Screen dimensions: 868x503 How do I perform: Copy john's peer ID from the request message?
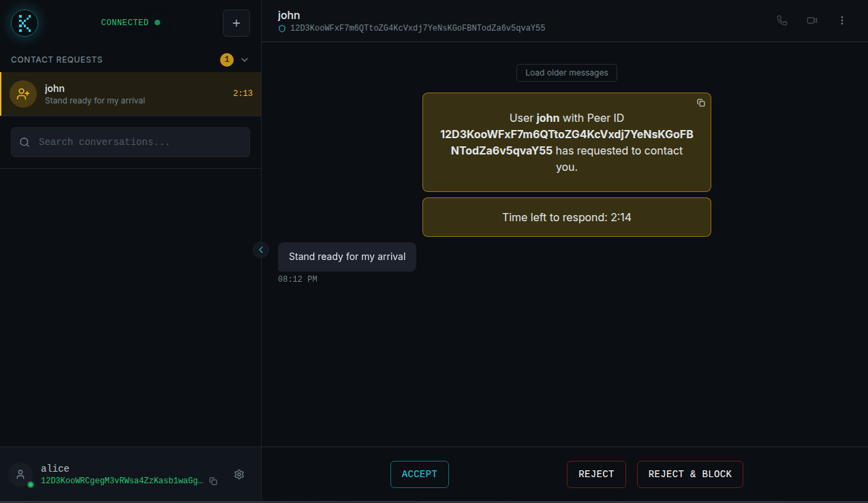tap(701, 103)
